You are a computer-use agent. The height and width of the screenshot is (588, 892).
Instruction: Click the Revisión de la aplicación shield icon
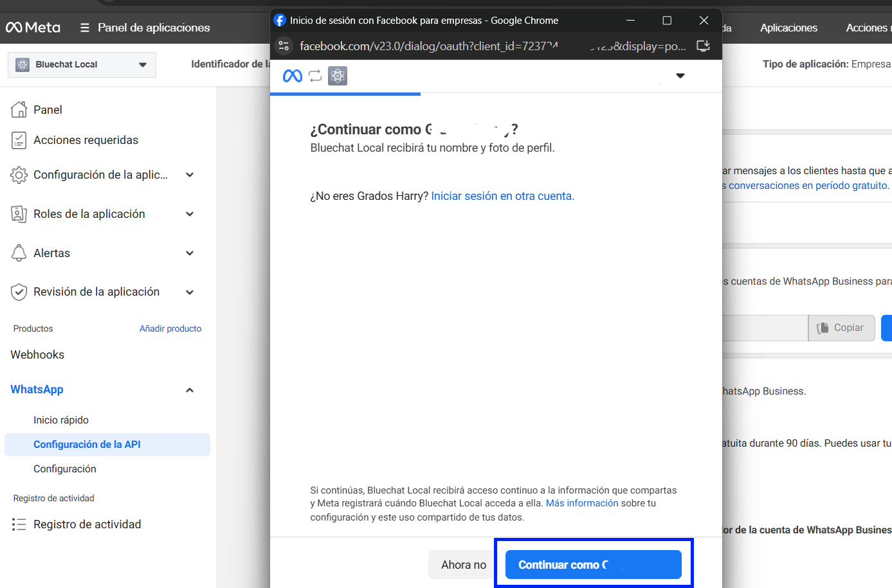click(x=19, y=292)
